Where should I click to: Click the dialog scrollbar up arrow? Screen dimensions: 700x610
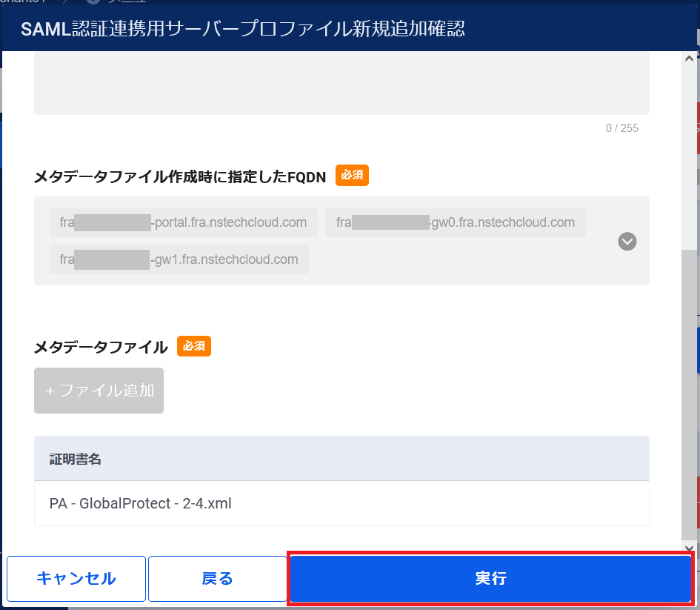(689, 59)
